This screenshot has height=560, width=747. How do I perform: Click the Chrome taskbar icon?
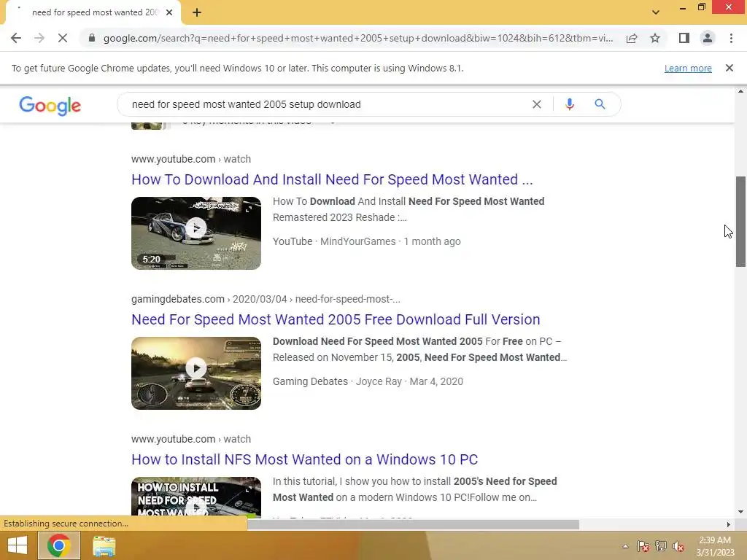pos(58,545)
